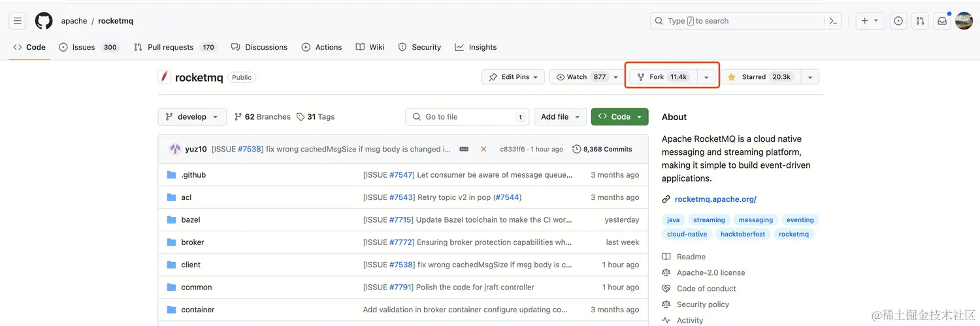Expand commit message ellipsis button
The height and width of the screenshot is (326, 980).
[x=464, y=149]
